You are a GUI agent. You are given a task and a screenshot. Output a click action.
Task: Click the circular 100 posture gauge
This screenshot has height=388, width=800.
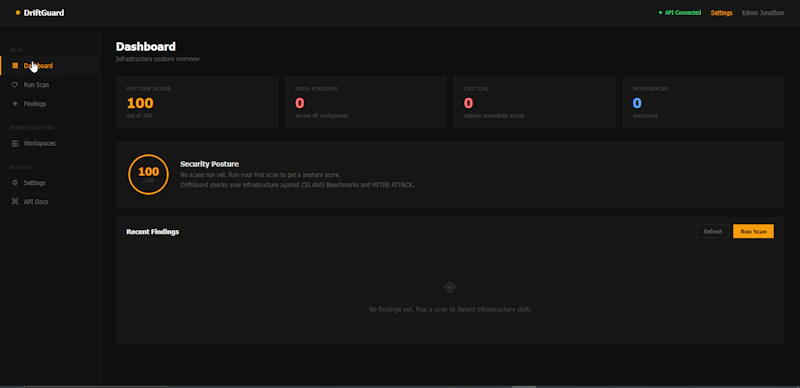pyautogui.click(x=148, y=175)
